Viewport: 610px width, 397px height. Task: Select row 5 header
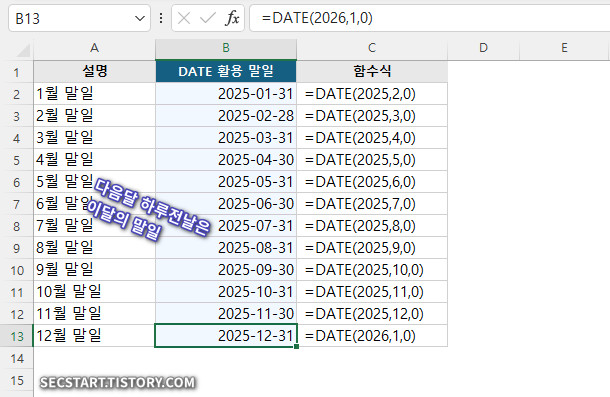click(x=16, y=160)
